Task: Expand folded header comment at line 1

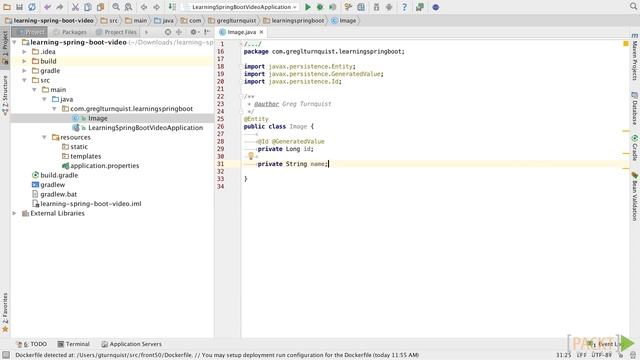Action: tap(241, 44)
